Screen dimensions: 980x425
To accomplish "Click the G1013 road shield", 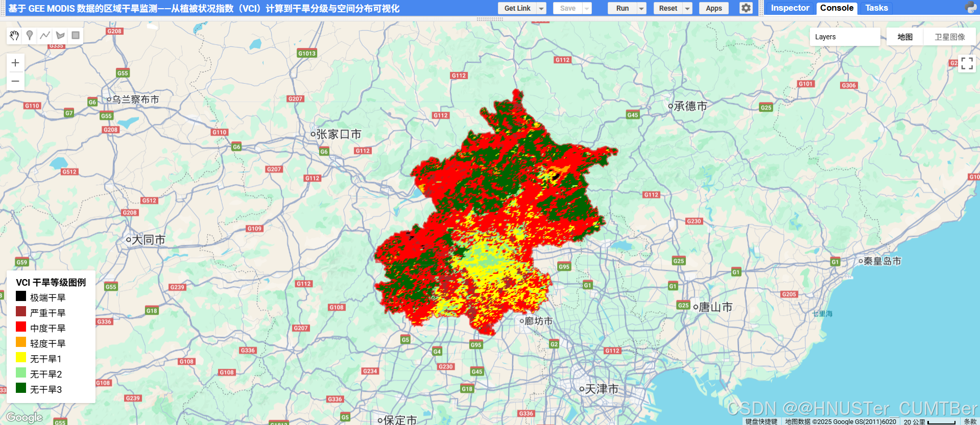I will pos(307,53).
